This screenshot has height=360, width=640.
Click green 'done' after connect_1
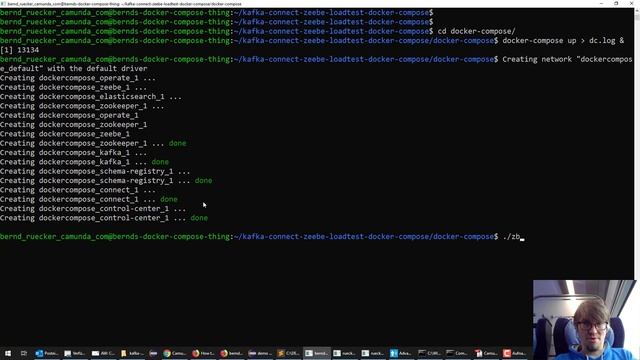[169, 199]
